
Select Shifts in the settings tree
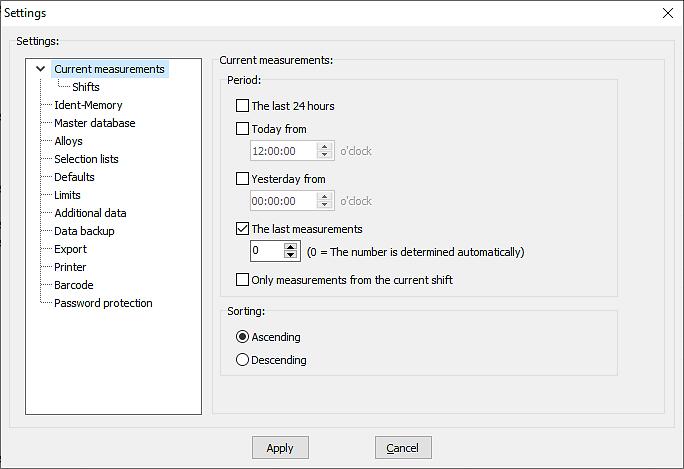[x=85, y=87]
